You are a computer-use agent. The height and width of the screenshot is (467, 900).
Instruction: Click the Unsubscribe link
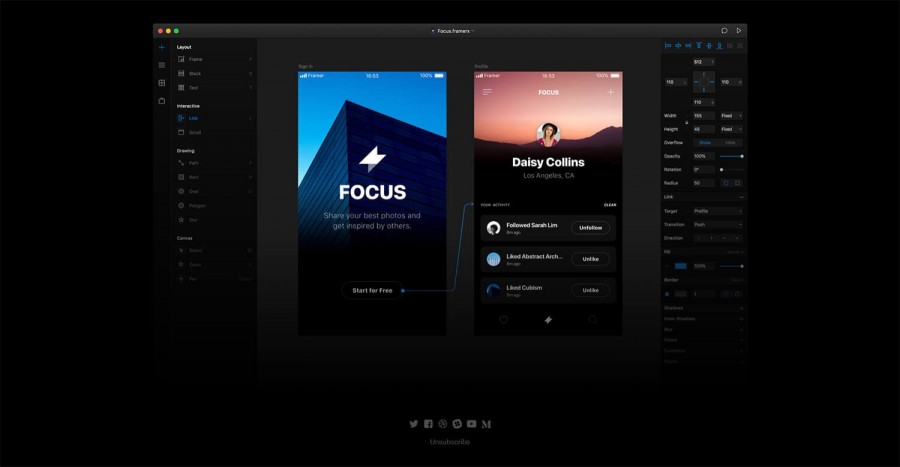[x=450, y=442]
